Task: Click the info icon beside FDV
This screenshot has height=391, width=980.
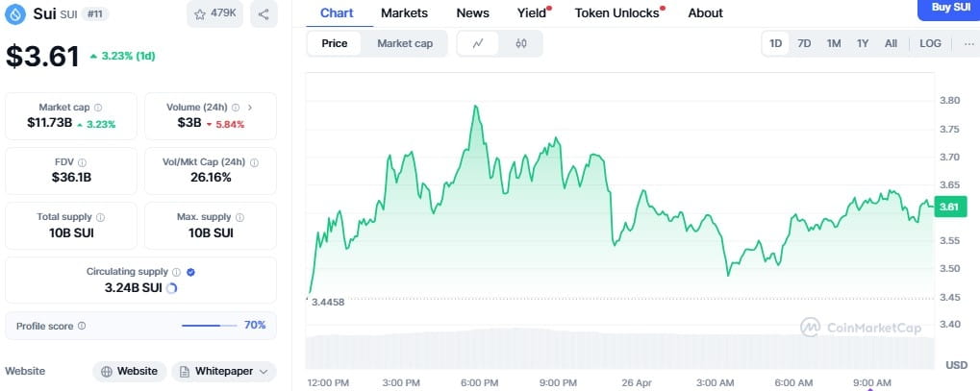Action: pyautogui.click(x=81, y=162)
